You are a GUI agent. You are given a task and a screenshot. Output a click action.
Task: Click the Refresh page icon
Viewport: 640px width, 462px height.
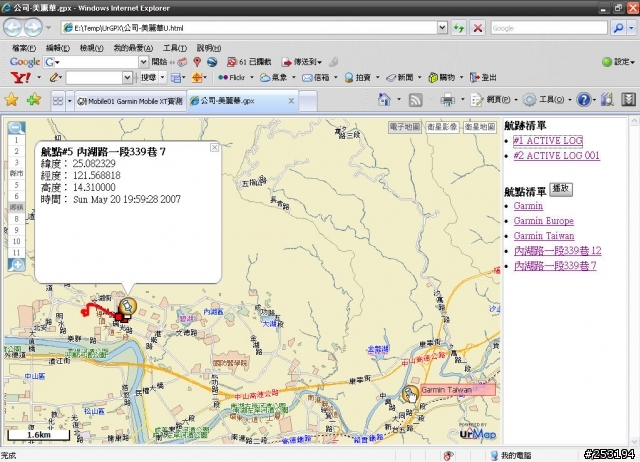click(459, 28)
